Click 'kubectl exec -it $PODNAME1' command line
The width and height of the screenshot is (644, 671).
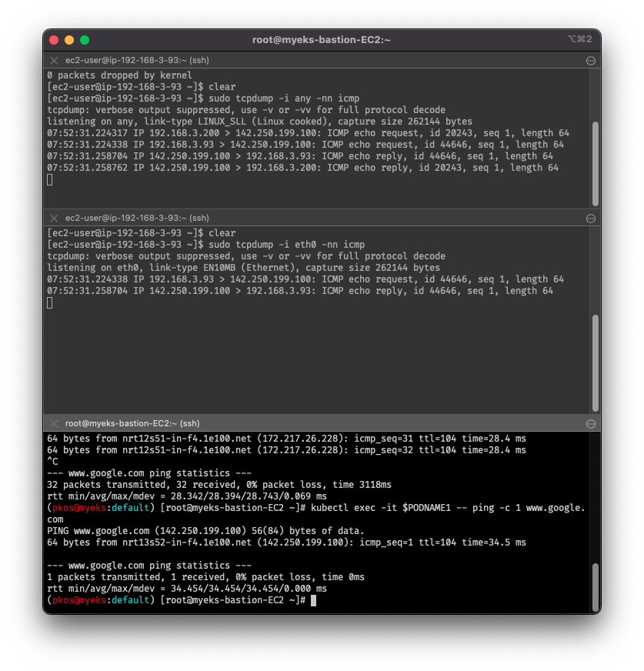coord(315,513)
